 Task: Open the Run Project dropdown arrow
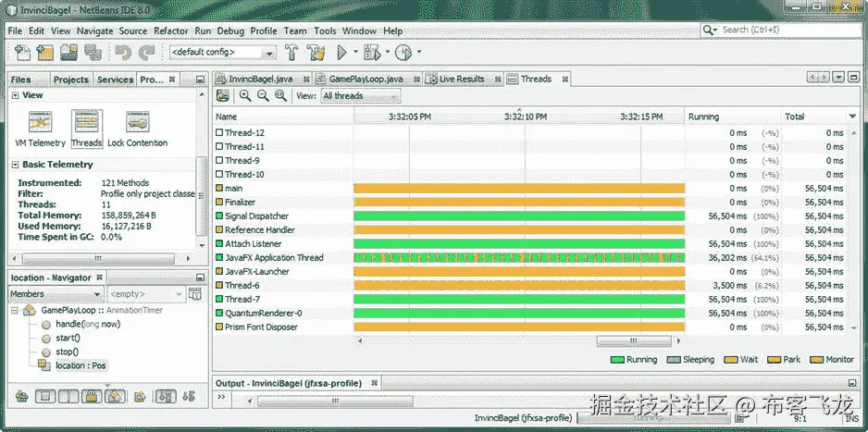tap(356, 52)
